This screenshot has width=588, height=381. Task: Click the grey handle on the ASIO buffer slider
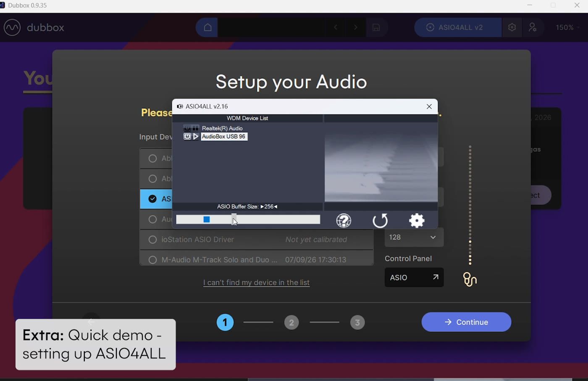(x=234, y=219)
